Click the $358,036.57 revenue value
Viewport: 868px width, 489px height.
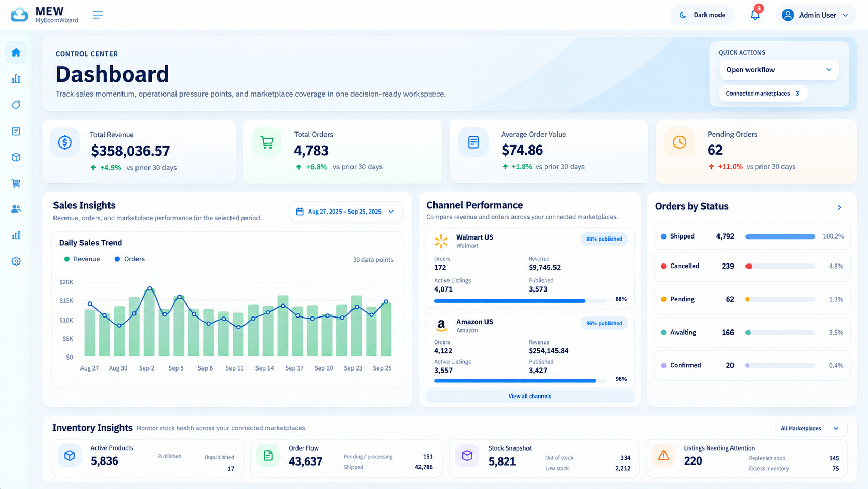coord(130,151)
